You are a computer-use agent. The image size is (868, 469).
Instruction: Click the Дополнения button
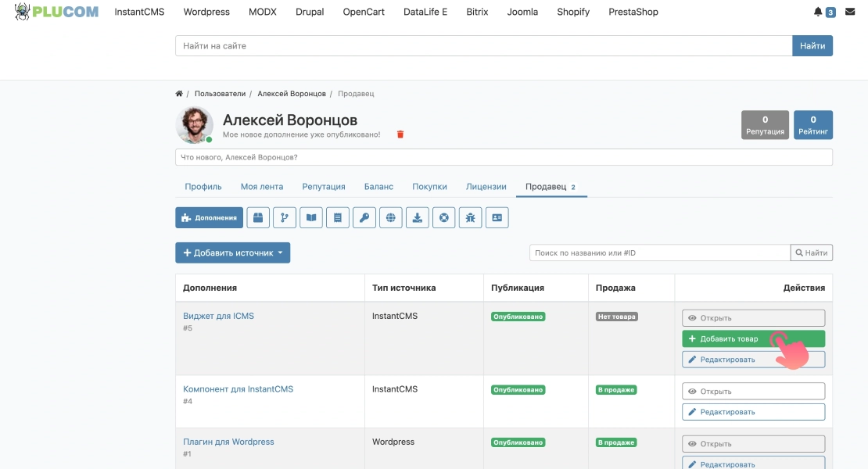coord(210,218)
